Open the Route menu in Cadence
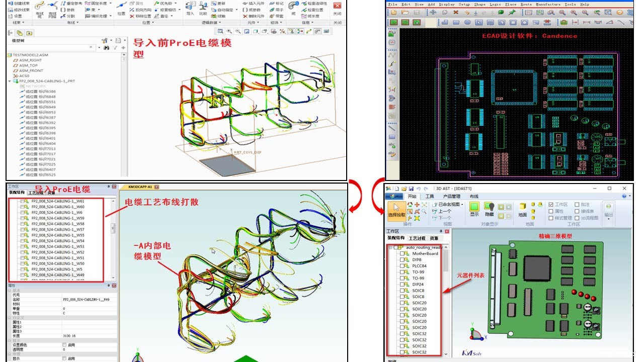644x362 pixels. coord(526,4)
